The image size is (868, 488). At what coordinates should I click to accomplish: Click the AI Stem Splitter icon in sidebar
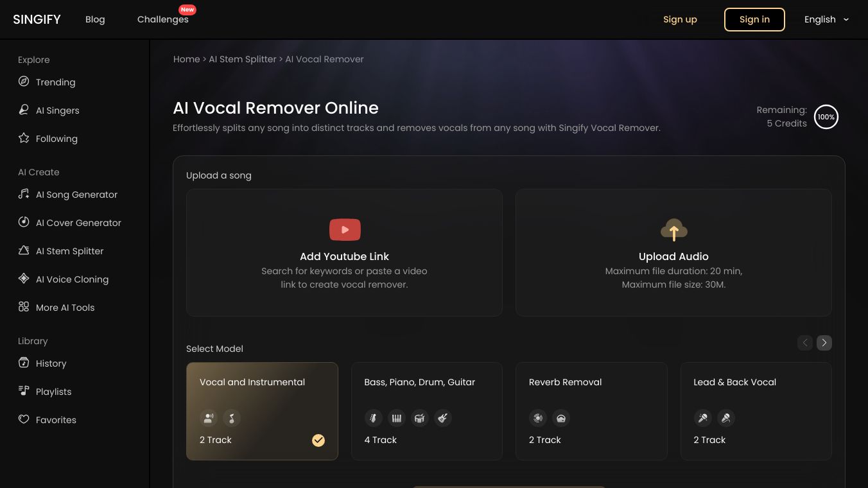[x=24, y=250]
